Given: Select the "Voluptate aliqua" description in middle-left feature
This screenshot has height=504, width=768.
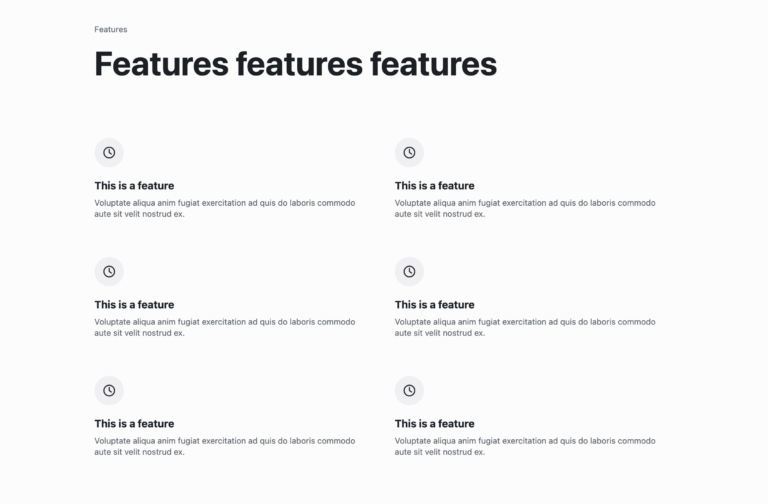Looking at the screenshot, I should (x=224, y=327).
